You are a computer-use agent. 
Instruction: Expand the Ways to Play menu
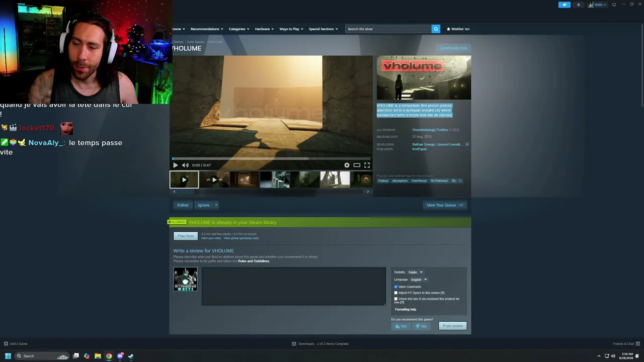291,29
